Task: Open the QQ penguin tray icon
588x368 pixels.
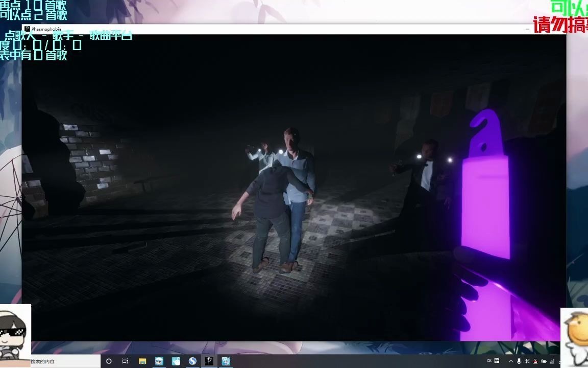Action: point(535,361)
